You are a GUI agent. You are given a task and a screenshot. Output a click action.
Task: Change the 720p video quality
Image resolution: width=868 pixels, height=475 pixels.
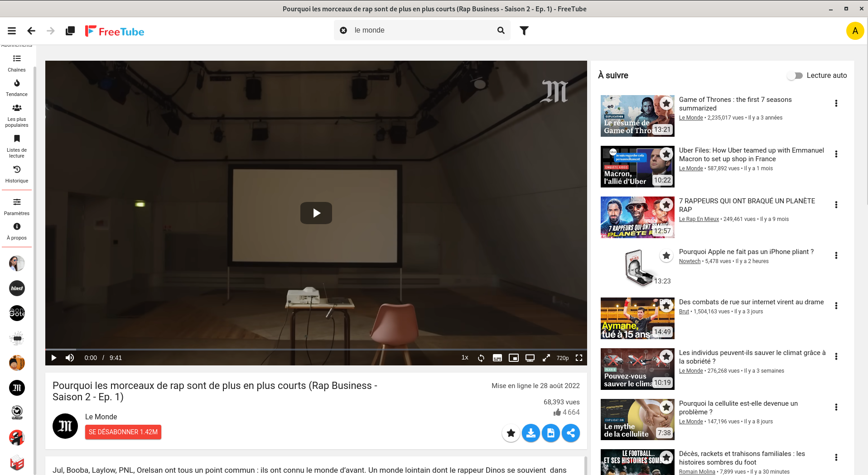pos(563,358)
